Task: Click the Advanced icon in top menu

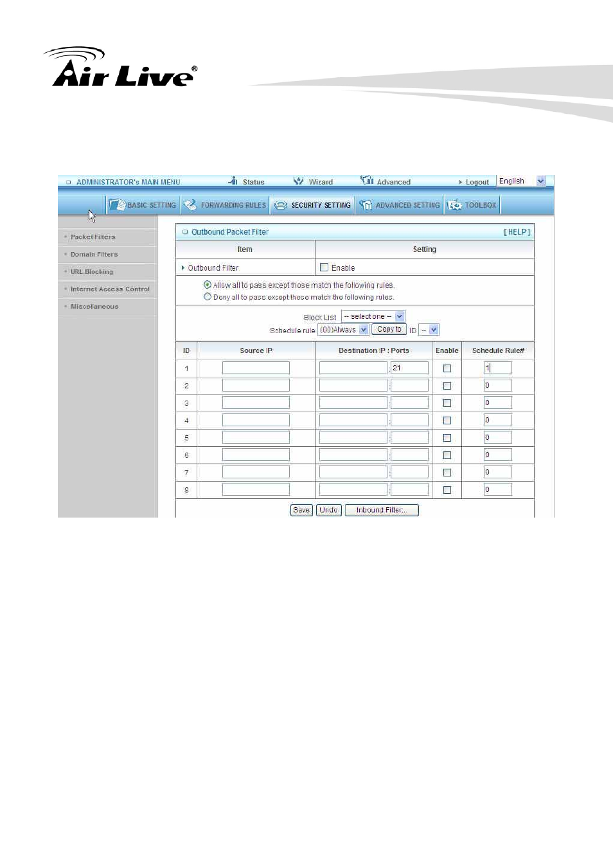Action: coord(367,180)
